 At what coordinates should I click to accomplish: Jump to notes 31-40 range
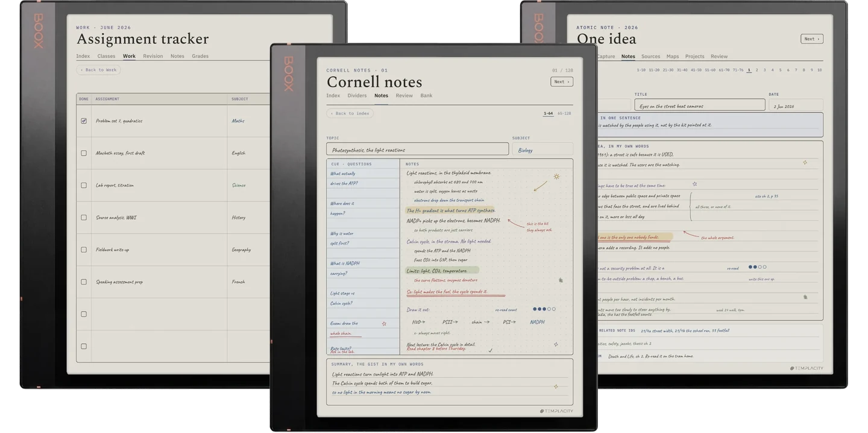click(682, 70)
